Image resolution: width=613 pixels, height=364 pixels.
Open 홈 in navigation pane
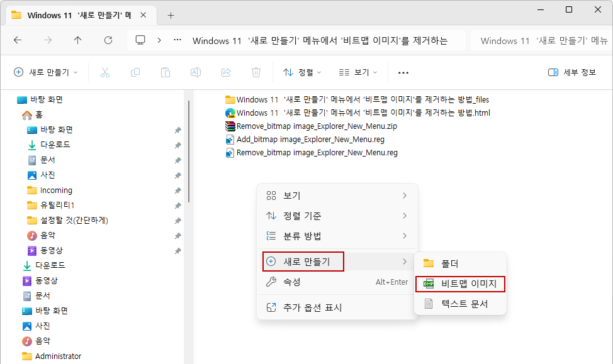[x=33, y=115]
